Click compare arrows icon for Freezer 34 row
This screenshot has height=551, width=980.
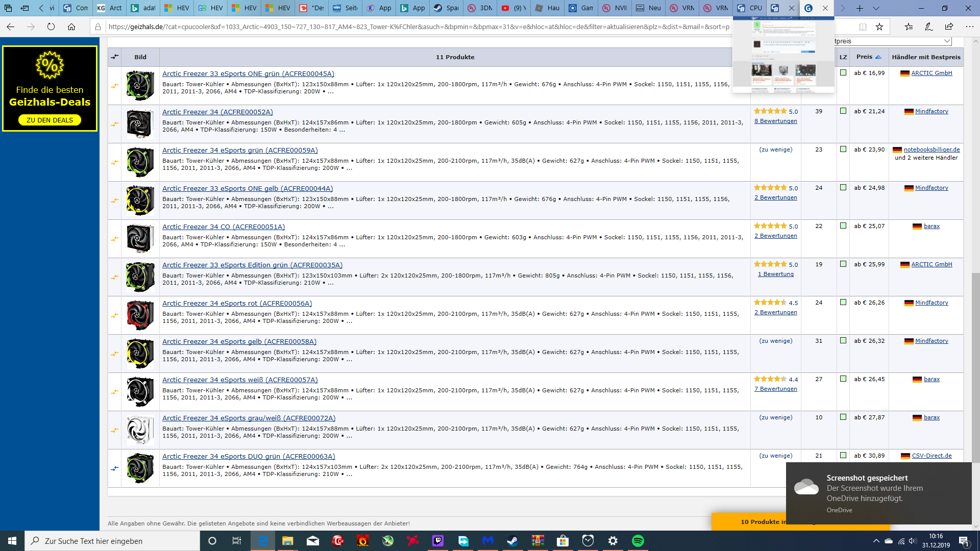115,124
